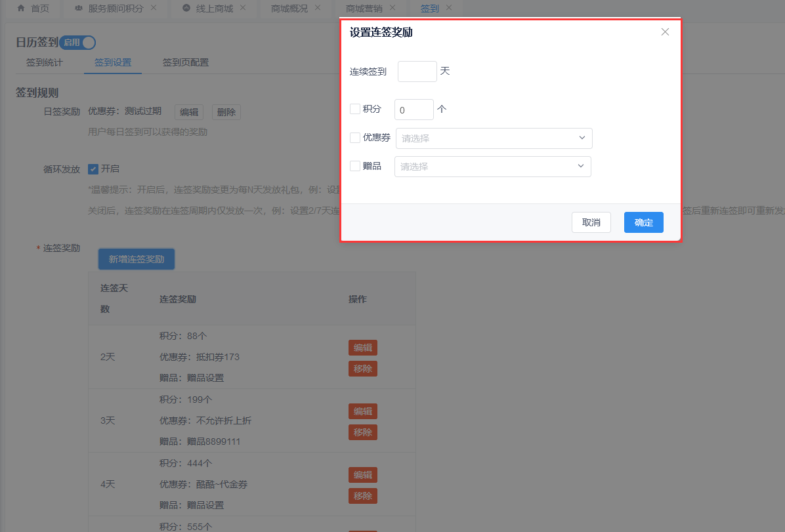Open the 优惠券 请选择 dropdown
Image resolution: width=785 pixels, height=532 pixels.
[x=494, y=138]
